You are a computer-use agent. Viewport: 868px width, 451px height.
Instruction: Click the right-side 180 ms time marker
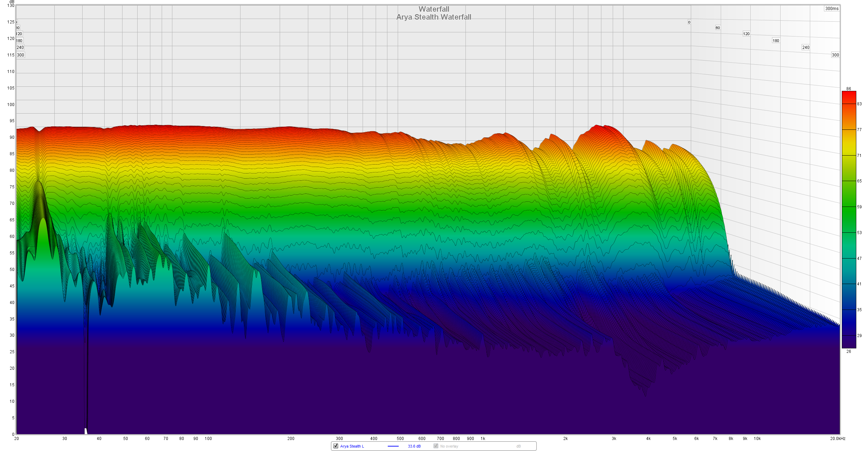(x=775, y=41)
